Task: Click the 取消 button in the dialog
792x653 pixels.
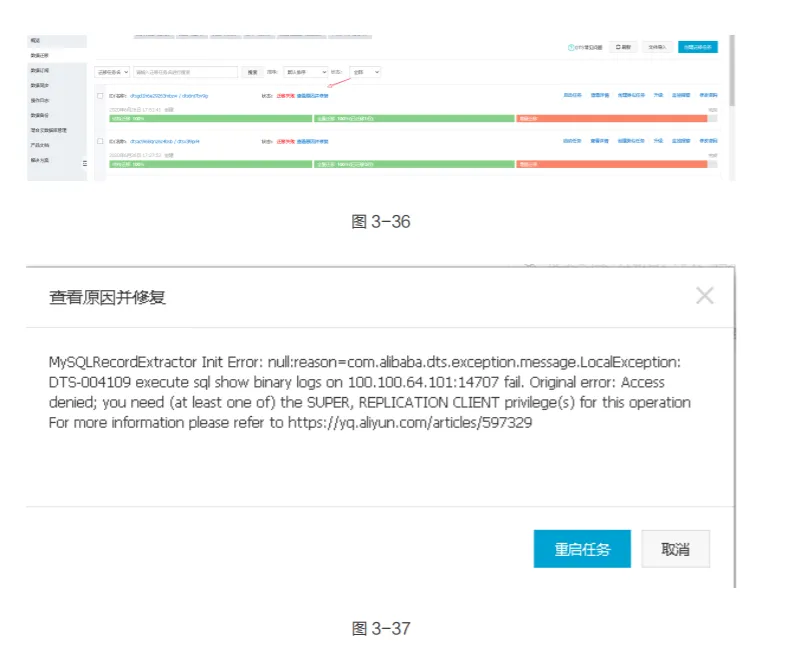Action: coord(675,549)
